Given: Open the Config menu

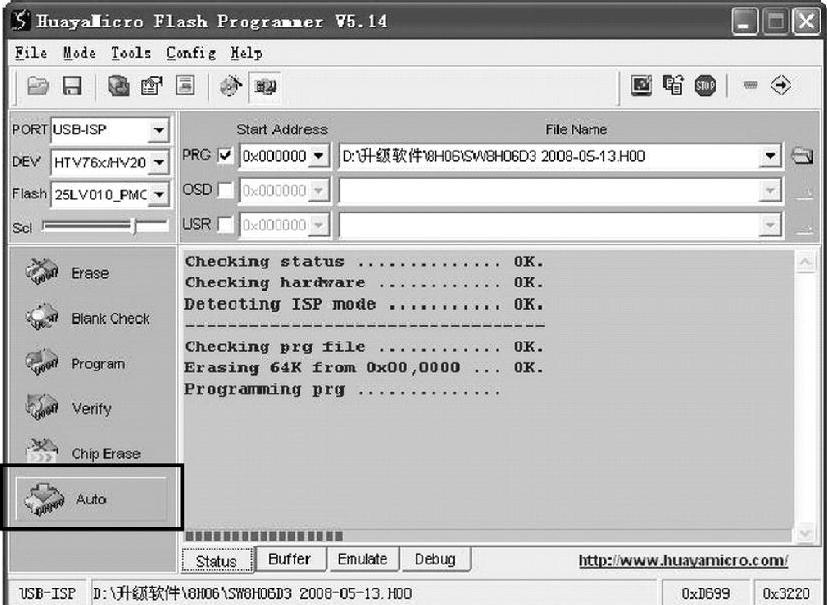Looking at the screenshot, I should [x=191, y=53].
